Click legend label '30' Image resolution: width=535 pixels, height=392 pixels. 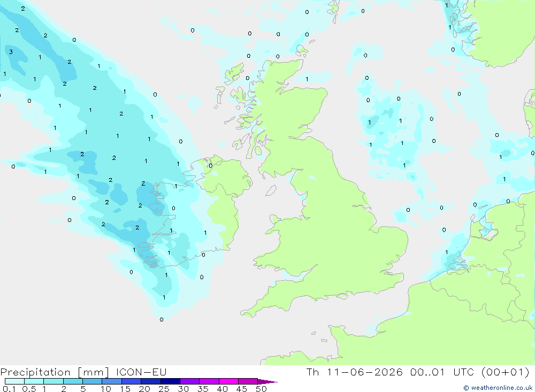pos(184,389)
